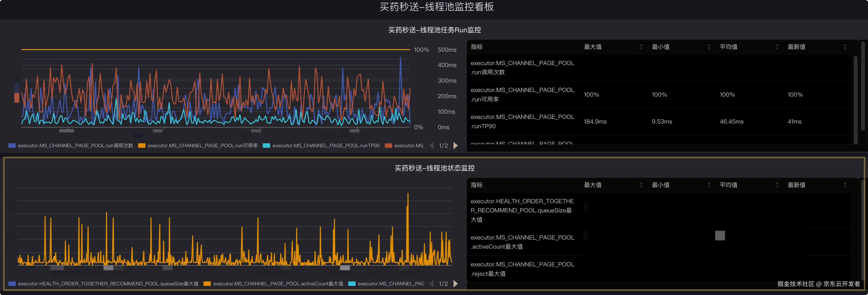This screenshot has width=868, height=295.
Task: Go to next legend page in top chart
Action: pyautogui.click(x=456, y=146)
